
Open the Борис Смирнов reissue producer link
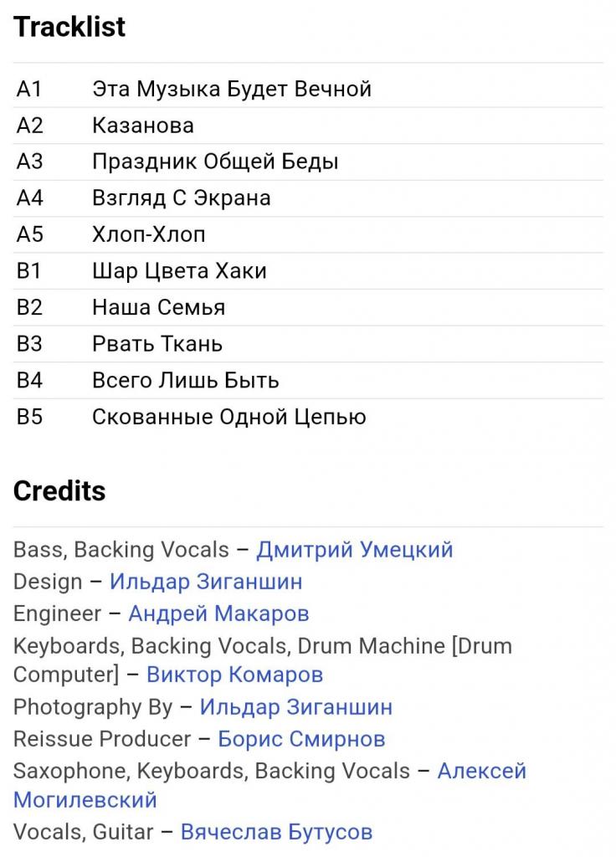[301, 739]
